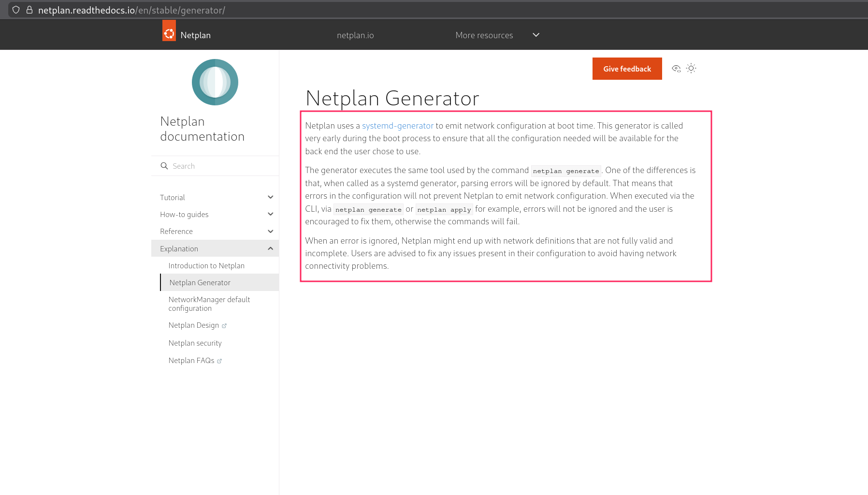Follow the systemd-generator hyperlink
The width and height of the screenshot is (868, 495).
(397, 126)
